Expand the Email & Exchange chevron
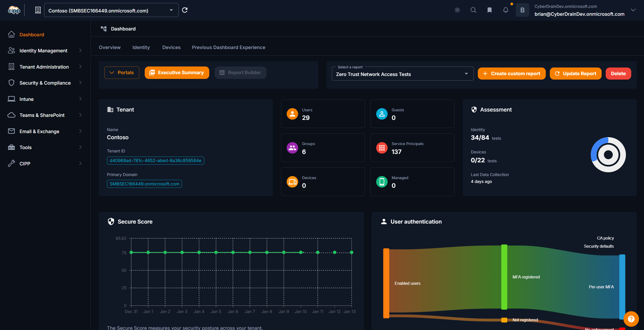 click(80, 131)
